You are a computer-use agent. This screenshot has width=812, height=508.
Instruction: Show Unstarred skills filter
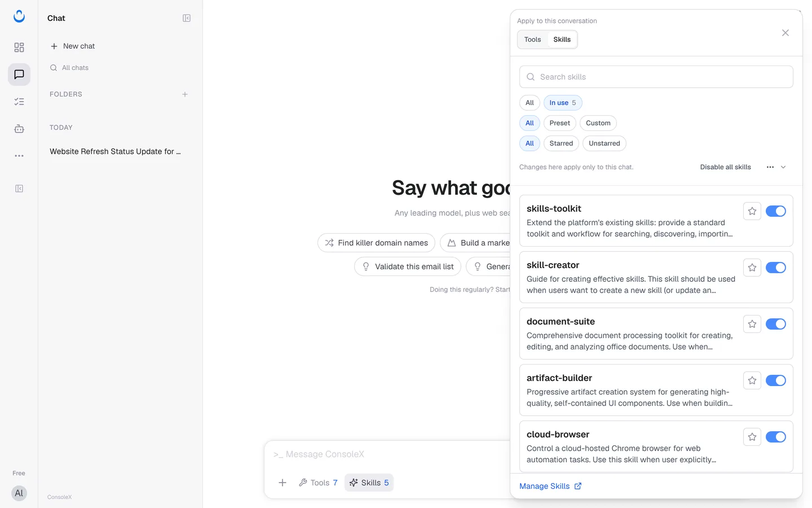coord(604,143)
